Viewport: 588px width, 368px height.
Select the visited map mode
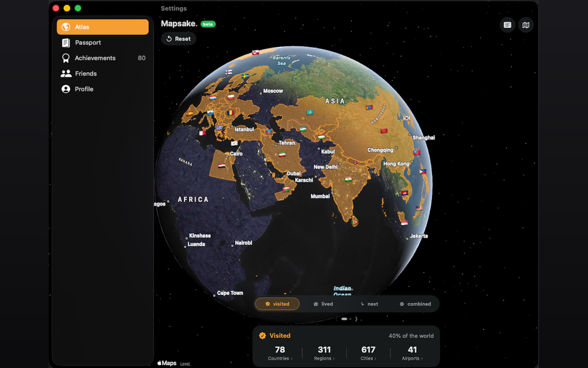coord(277,304)
